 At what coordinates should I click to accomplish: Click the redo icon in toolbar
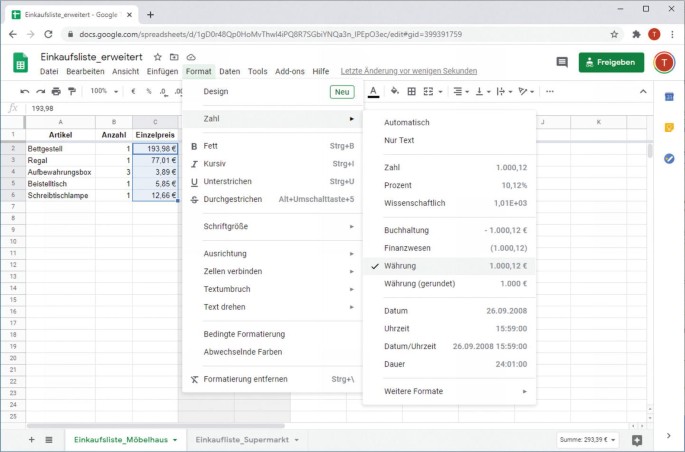[41, 91]
